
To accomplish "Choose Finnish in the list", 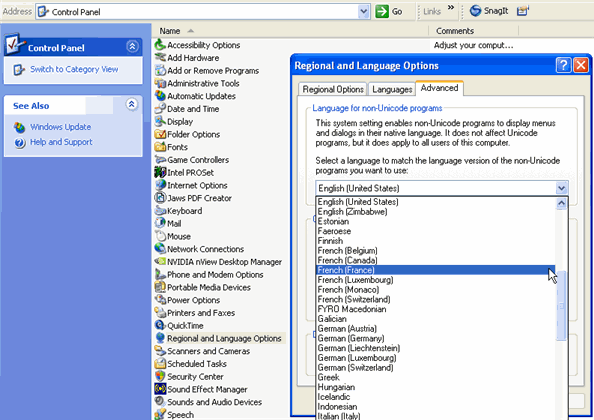I will pos(436,241).
